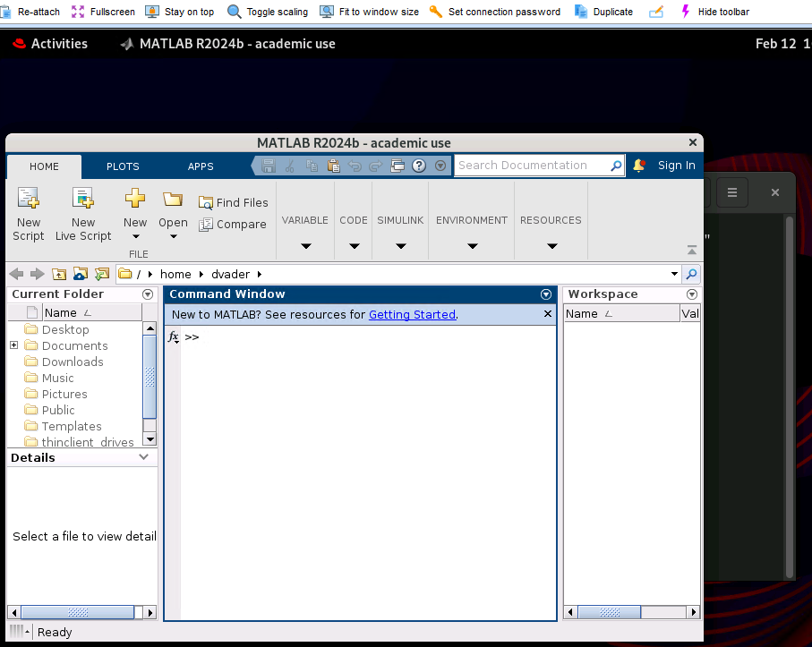Click the Browse for folder icon
812x647 pixels.
tap(81, 274)
